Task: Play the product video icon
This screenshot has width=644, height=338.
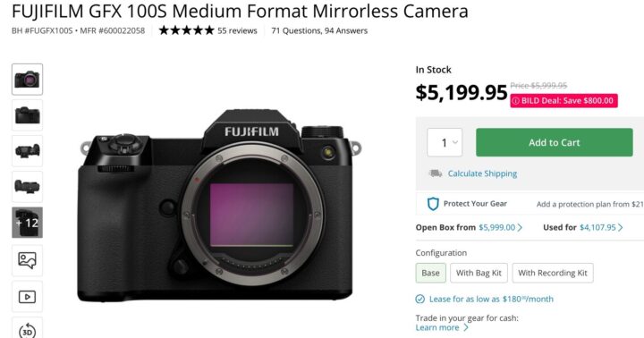Action: click(27, 297)
